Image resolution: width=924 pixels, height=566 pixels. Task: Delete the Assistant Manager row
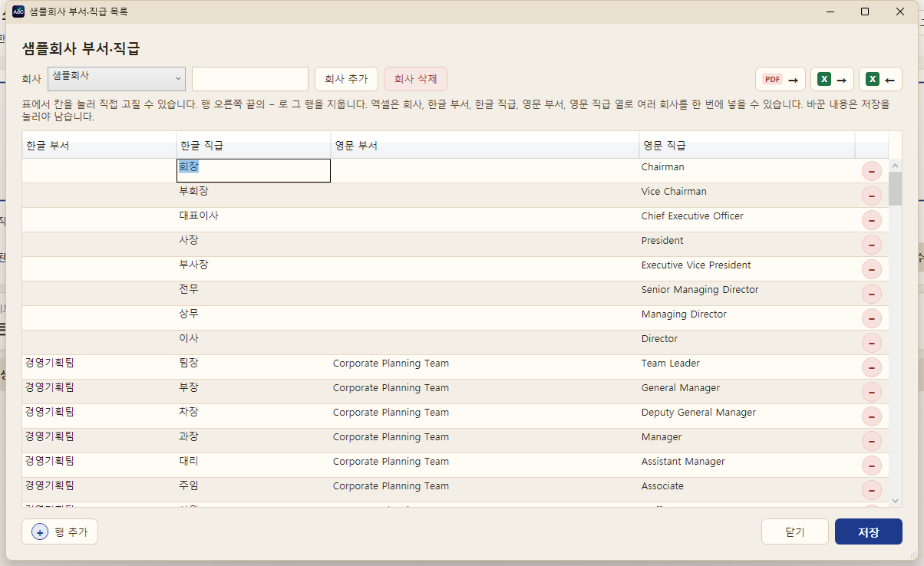[x=872, y=466]
